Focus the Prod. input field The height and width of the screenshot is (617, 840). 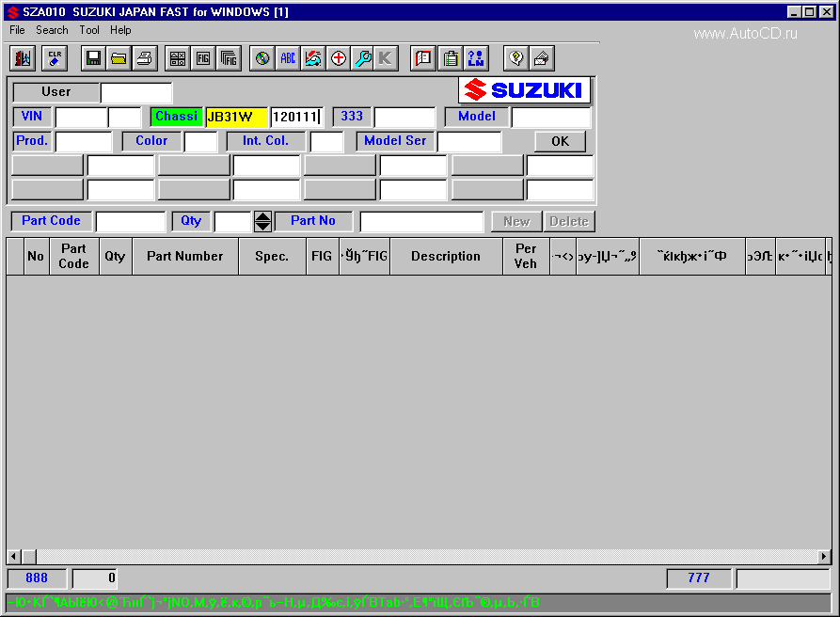[x=84, y=141]
